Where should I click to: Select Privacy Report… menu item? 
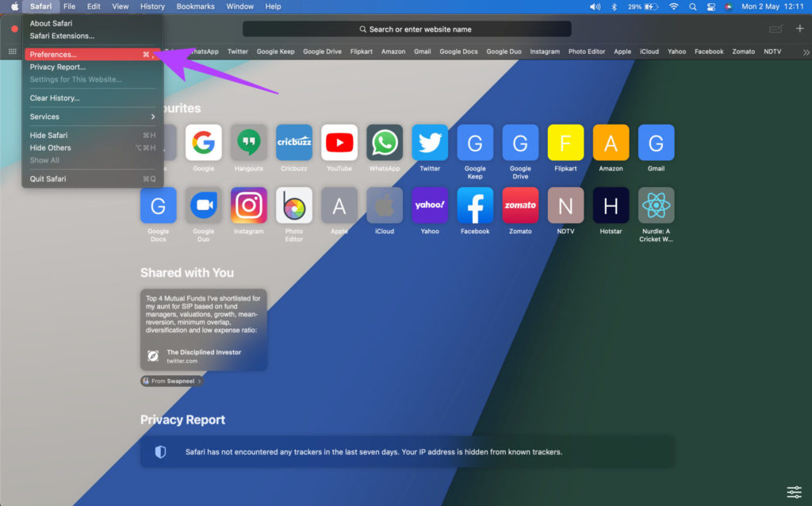tap(92, 67)
